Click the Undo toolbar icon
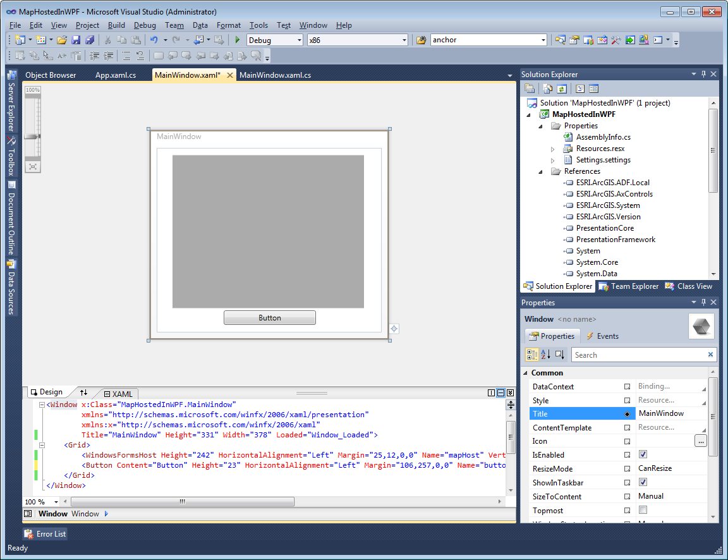 click(154, 40)
